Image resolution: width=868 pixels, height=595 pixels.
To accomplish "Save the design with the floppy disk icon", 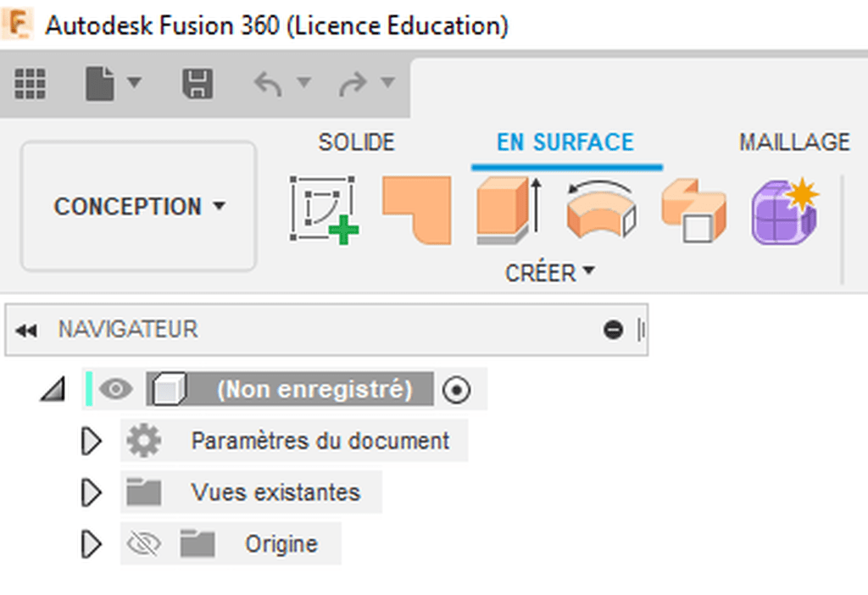I will click(x=198, y=84).
